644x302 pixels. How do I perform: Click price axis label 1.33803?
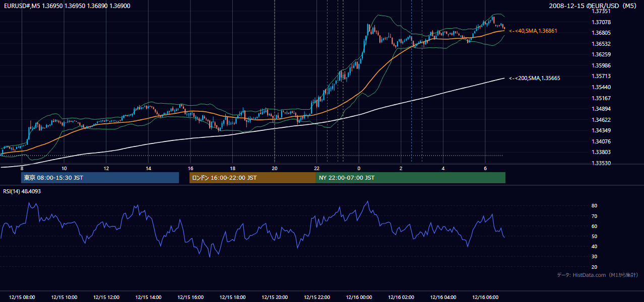602,152
